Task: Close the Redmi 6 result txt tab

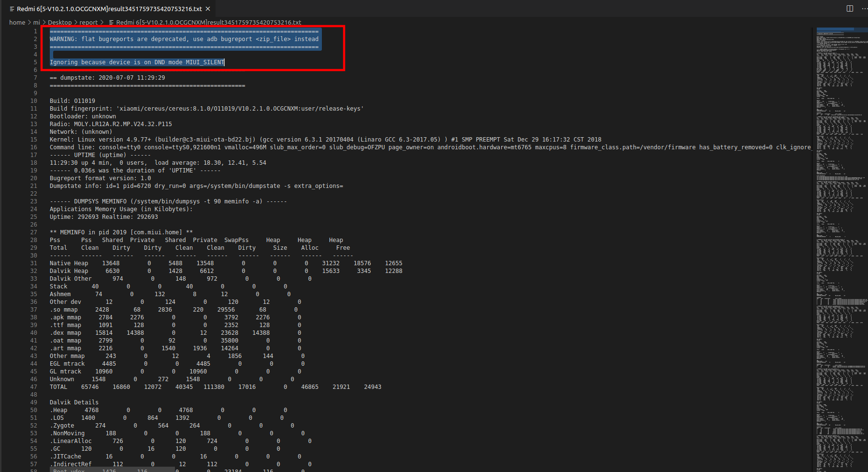Action: (x=208, y=9)
